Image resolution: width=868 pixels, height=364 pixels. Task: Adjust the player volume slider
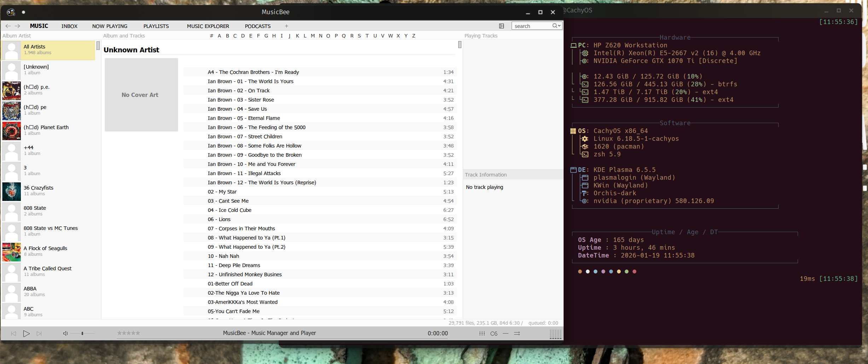(82, 334)
